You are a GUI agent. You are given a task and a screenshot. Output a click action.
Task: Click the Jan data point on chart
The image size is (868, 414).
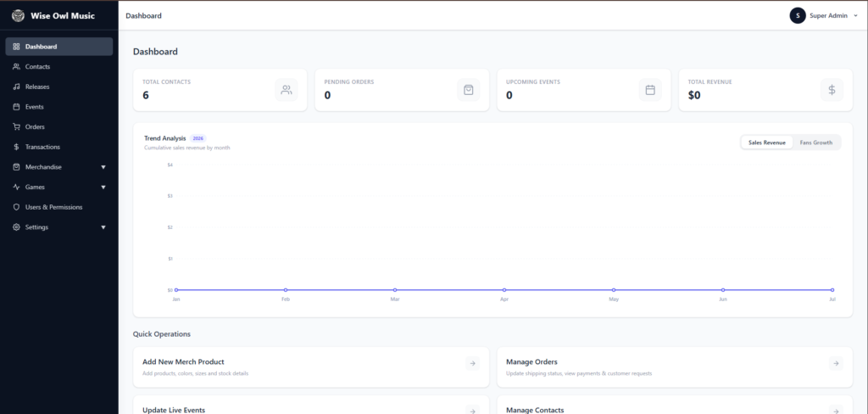(176, 290)
